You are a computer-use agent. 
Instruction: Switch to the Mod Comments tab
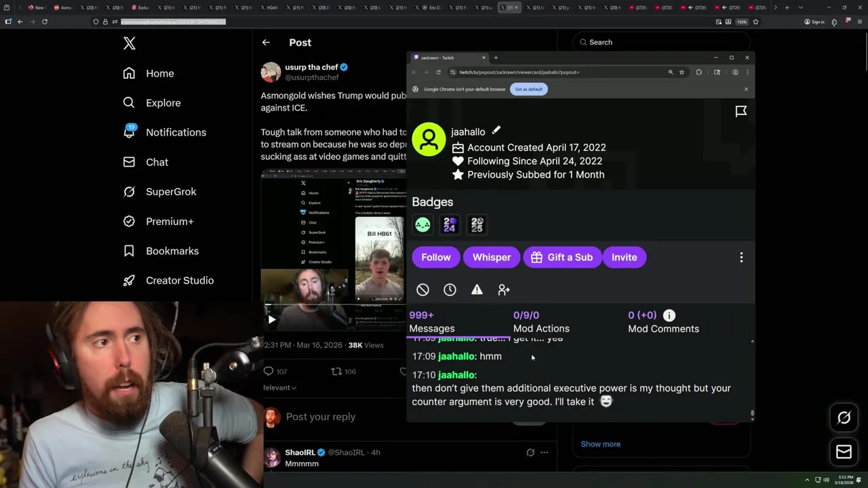663,322
